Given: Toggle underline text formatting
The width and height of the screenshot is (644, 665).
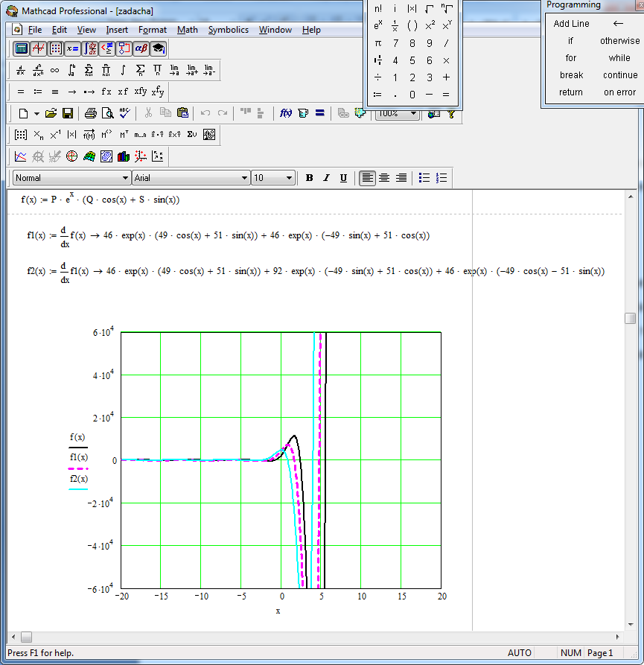Looking at the screenshot, I should [x=343, y=178].
